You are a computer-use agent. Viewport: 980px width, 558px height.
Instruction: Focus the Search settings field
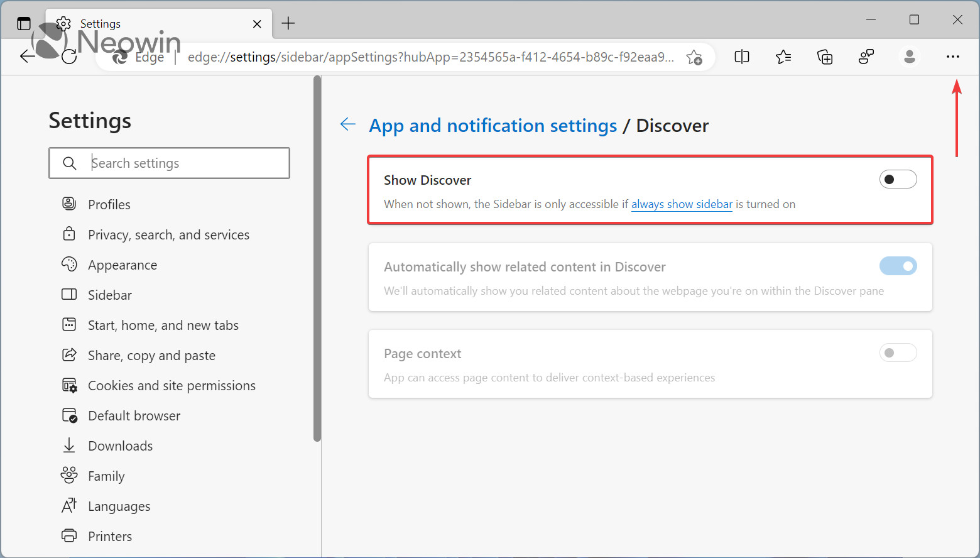coord(169,163)
